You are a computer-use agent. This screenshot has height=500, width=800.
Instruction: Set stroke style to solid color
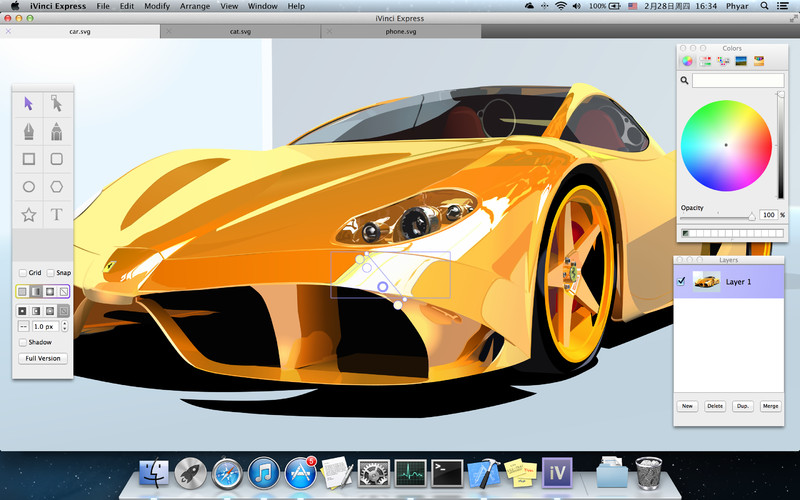click(x=22, y=311)
